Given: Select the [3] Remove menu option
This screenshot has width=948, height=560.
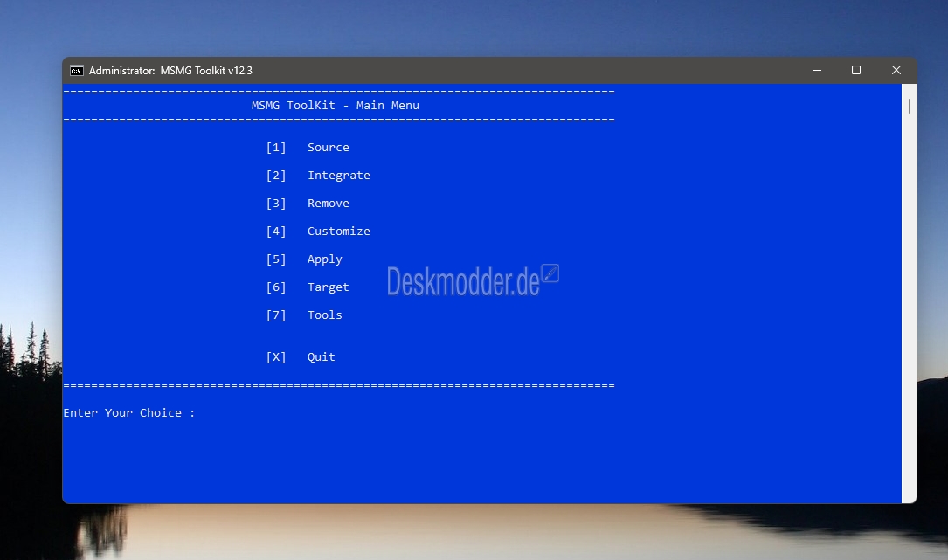Looking at the screenshot, I should 308,204.
